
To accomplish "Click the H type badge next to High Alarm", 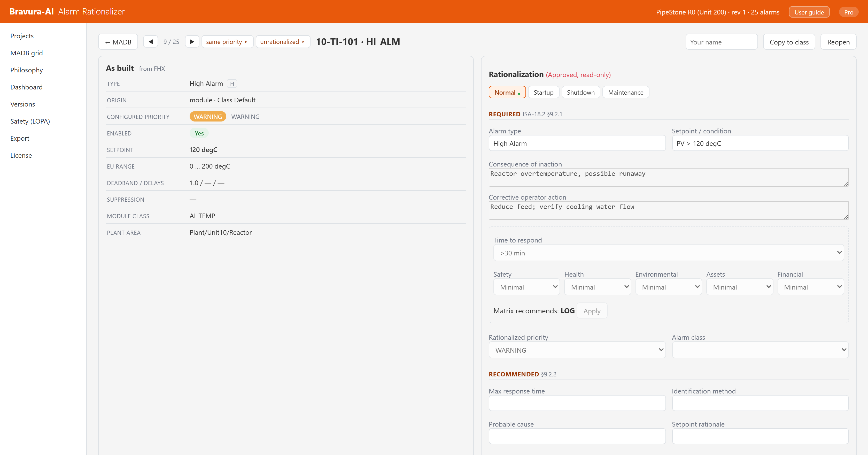I will point(232,84).
